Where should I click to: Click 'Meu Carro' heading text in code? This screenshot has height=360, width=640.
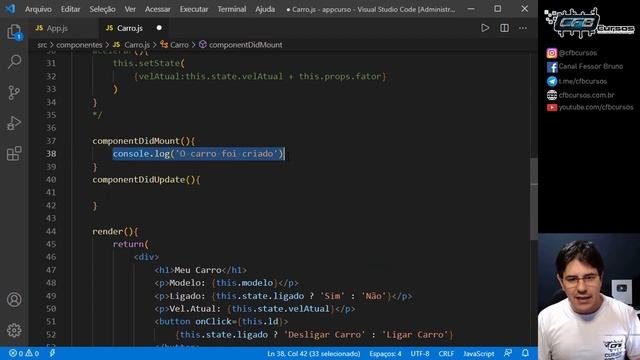198,270
